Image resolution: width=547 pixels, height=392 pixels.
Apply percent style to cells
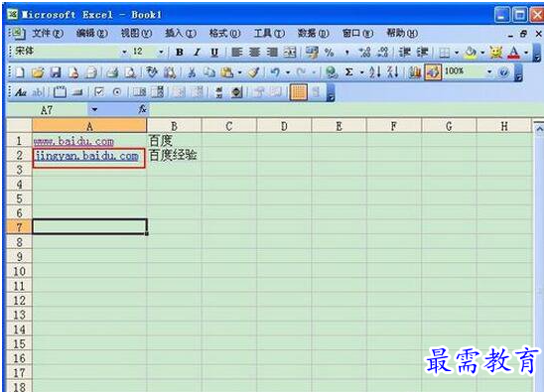[329, 53]
